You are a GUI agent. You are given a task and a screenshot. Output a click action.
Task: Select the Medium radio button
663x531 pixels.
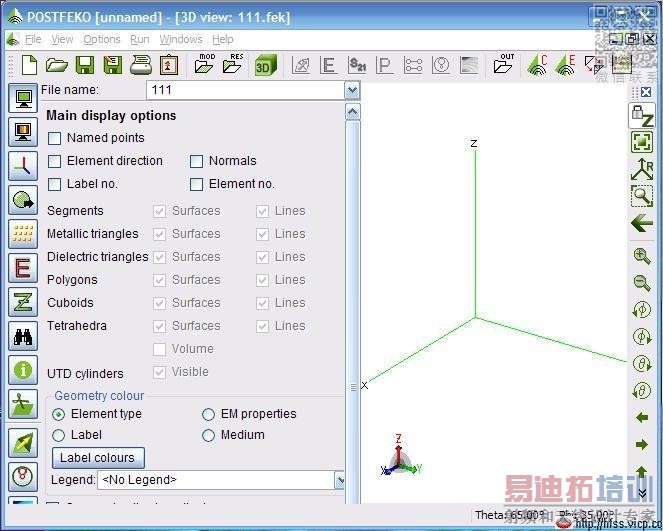coord(208,435)
